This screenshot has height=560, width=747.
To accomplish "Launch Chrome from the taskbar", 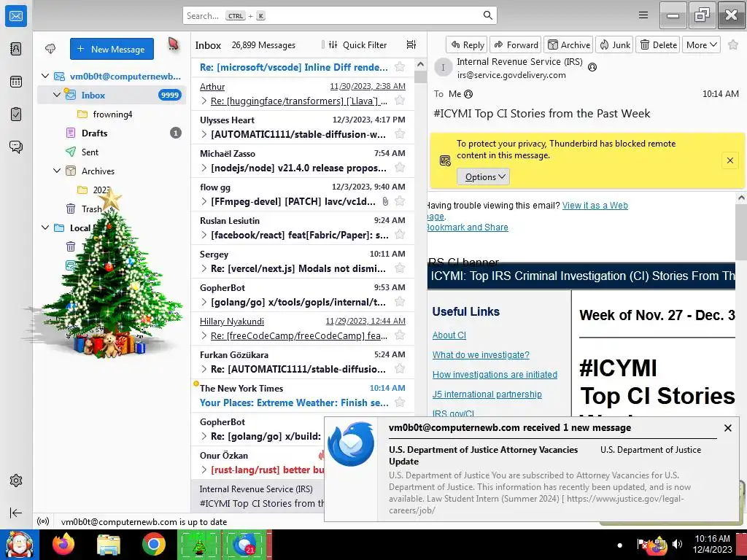I will click(x=153, y=544).
